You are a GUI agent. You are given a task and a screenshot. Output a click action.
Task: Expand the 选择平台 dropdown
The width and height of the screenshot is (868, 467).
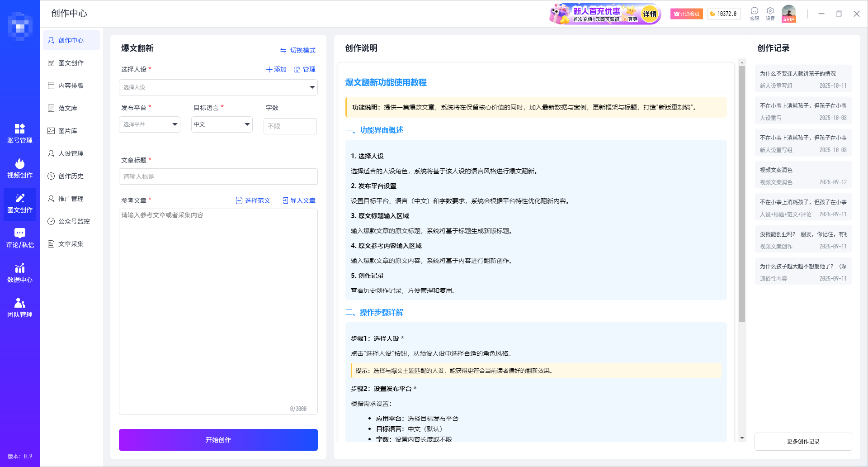[149, 124]
